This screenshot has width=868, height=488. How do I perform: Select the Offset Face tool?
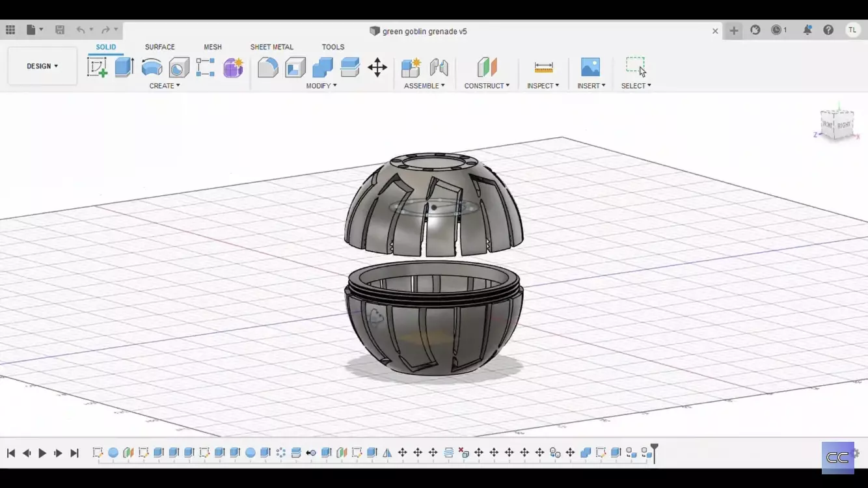click(349, 67)
